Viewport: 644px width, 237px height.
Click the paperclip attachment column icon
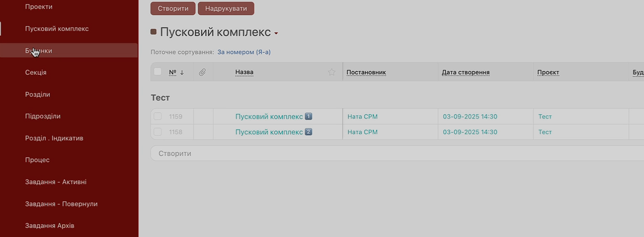tap(202, 72)
